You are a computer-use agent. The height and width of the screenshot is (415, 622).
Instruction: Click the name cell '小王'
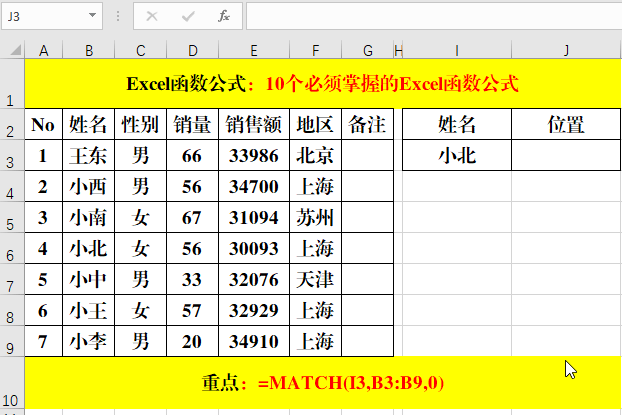[x=88, y=310]
